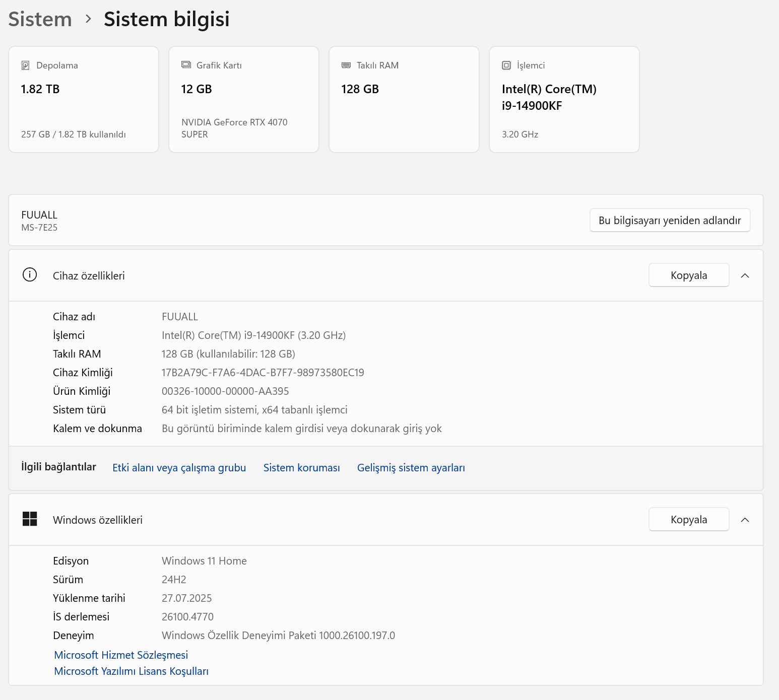The image size is (779, 700).
Task: Click the Sistem türü 64 bit value
Action: click(254, 410)
